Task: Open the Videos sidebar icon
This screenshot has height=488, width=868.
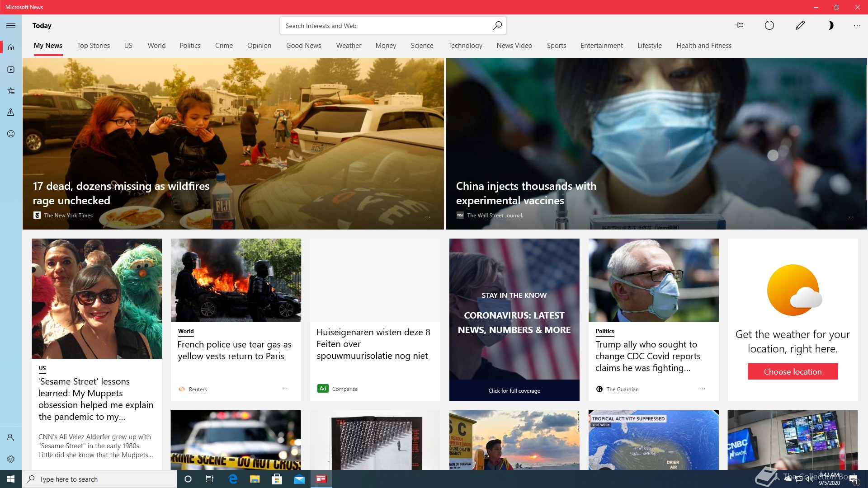Action: [x=11, y=70]
